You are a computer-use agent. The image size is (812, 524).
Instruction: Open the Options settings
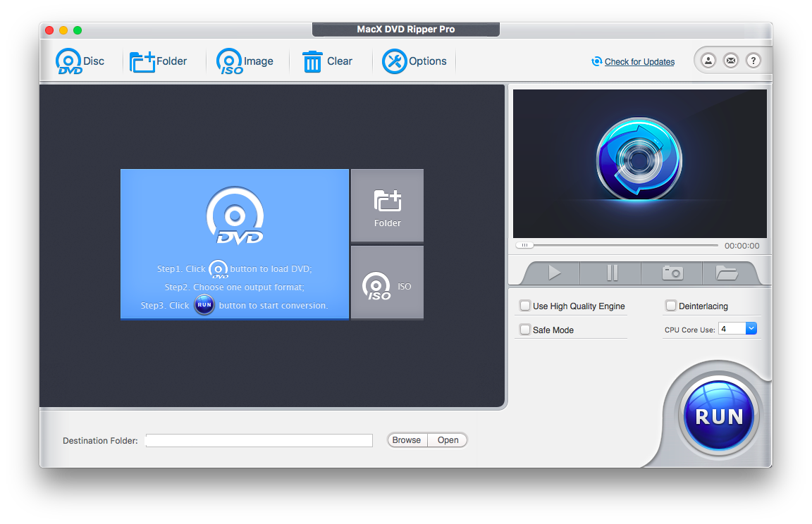[x=414, y=61]
